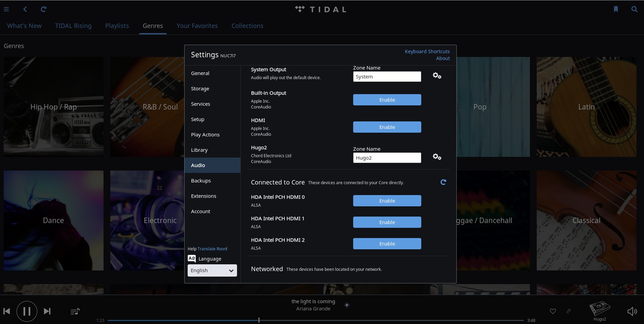This screenshot has height=324, width=644.
Task: Open Storage settings section
Action: [213, 89]
